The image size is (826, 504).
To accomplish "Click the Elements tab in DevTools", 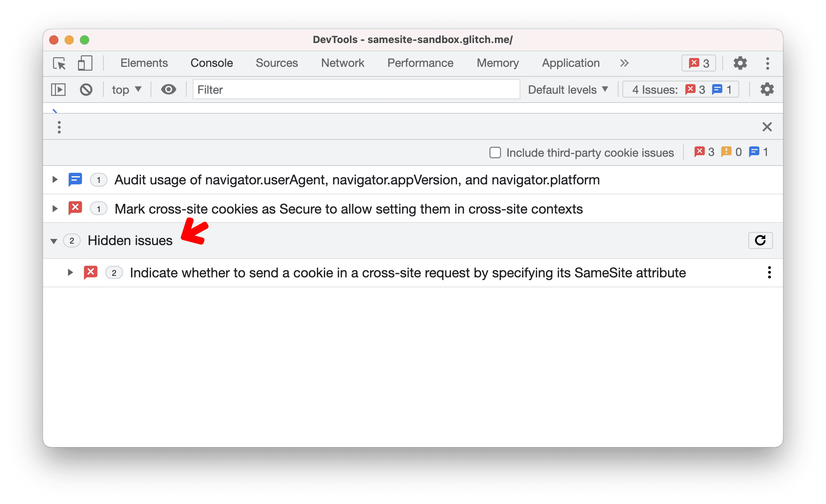I will coord(143,63).
